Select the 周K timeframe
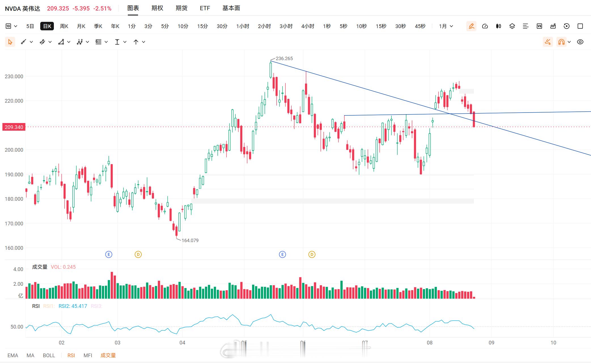The image size is (591, 364). point(64,26)
